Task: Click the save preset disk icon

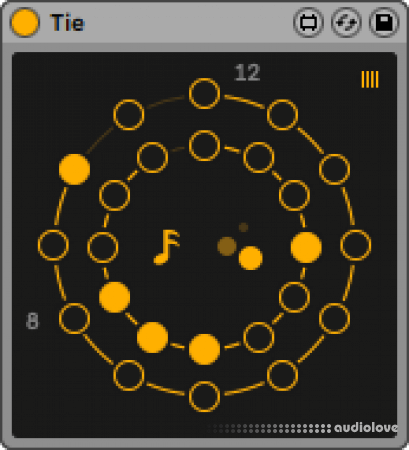Action: [x=384, y=22]
